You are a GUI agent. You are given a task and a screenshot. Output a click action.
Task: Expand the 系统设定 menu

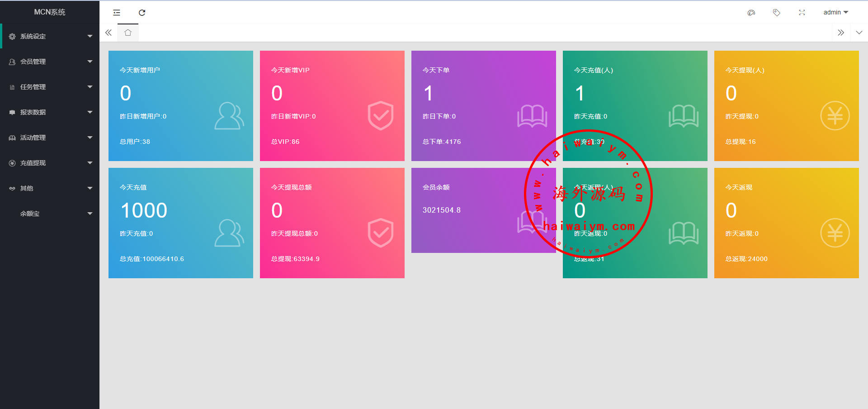point(50,36)
